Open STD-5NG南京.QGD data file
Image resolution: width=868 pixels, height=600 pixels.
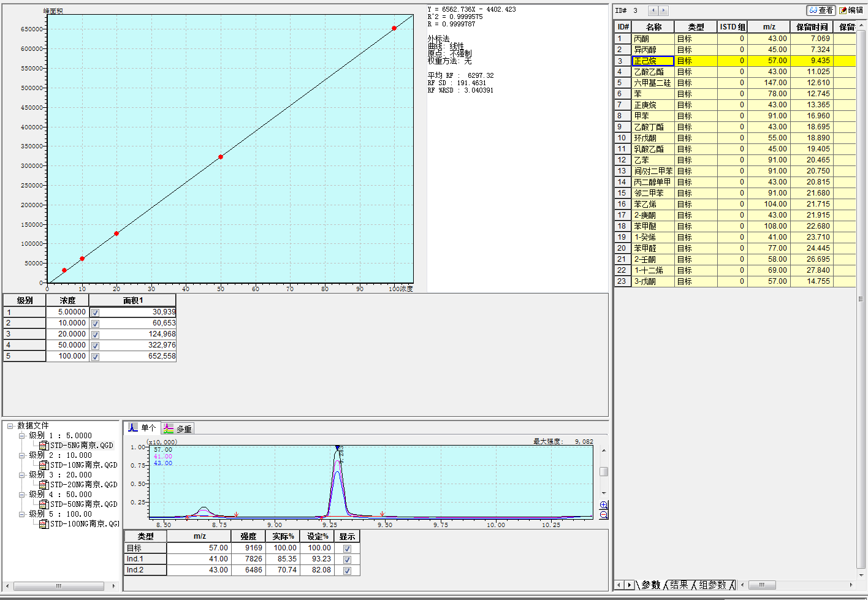tap(76, 446)
